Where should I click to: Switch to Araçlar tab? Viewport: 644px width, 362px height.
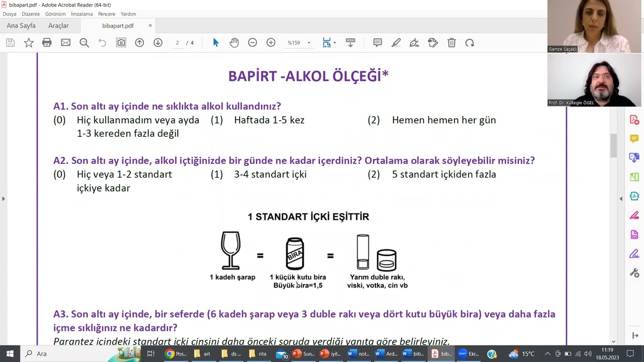pos(58,26)
